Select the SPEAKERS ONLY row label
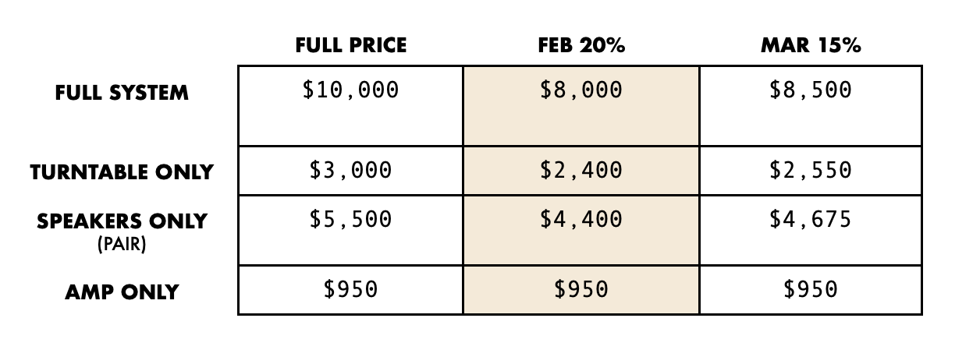The height and width of the screenshot is (357, 980). pos(122,221)
